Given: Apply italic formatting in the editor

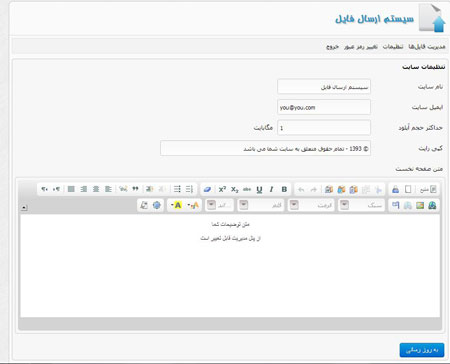Looking at the screenshot, I should (271, 189).
